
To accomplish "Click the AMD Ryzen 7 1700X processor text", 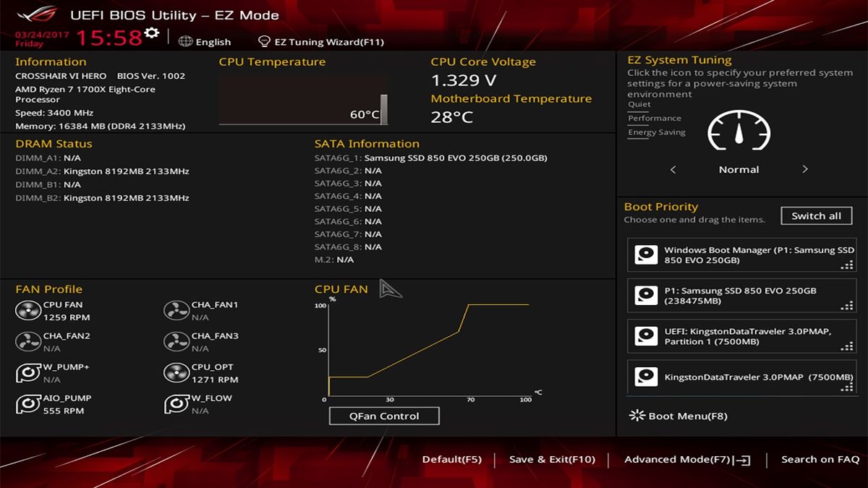I will tap(85, 95).
